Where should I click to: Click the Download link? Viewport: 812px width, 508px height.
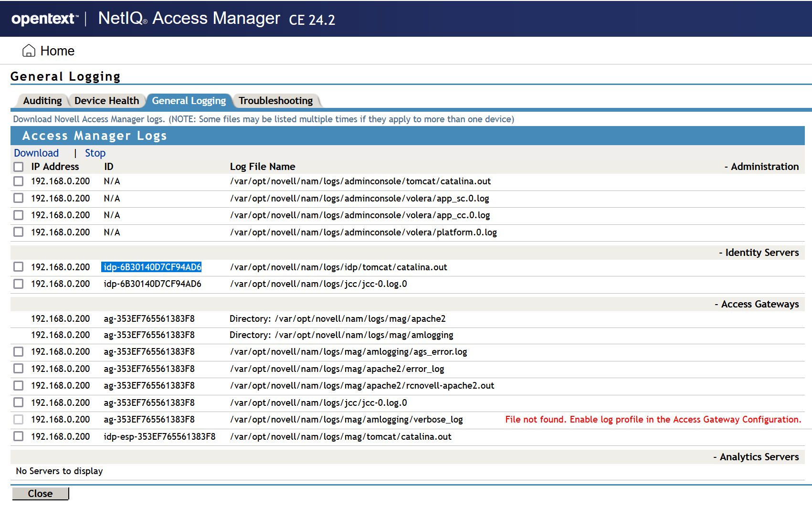click(x=36, y=153)
